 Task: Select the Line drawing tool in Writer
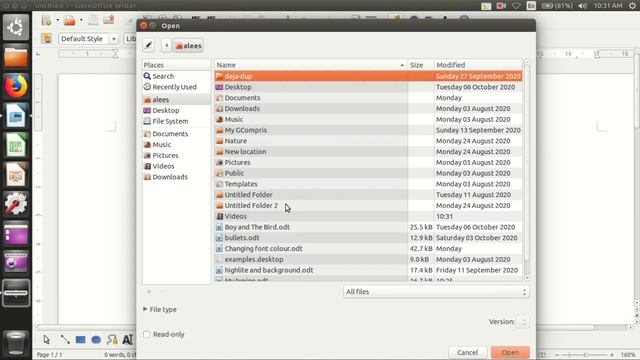(64, 340)
